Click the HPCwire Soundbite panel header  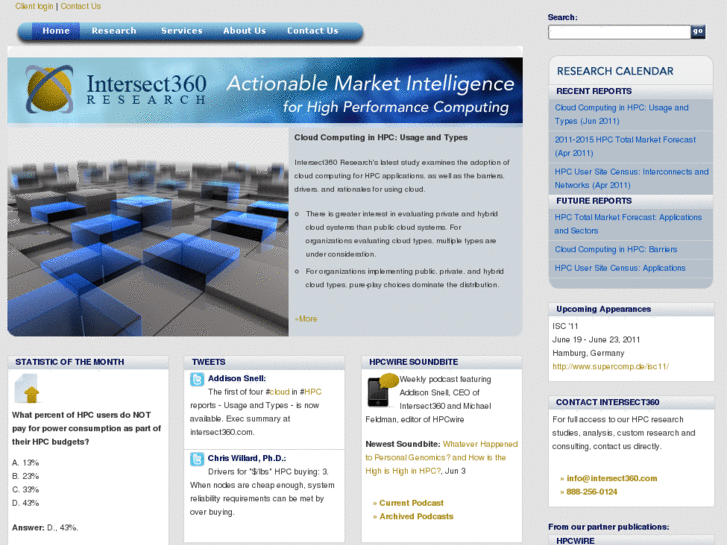(413, 362)
